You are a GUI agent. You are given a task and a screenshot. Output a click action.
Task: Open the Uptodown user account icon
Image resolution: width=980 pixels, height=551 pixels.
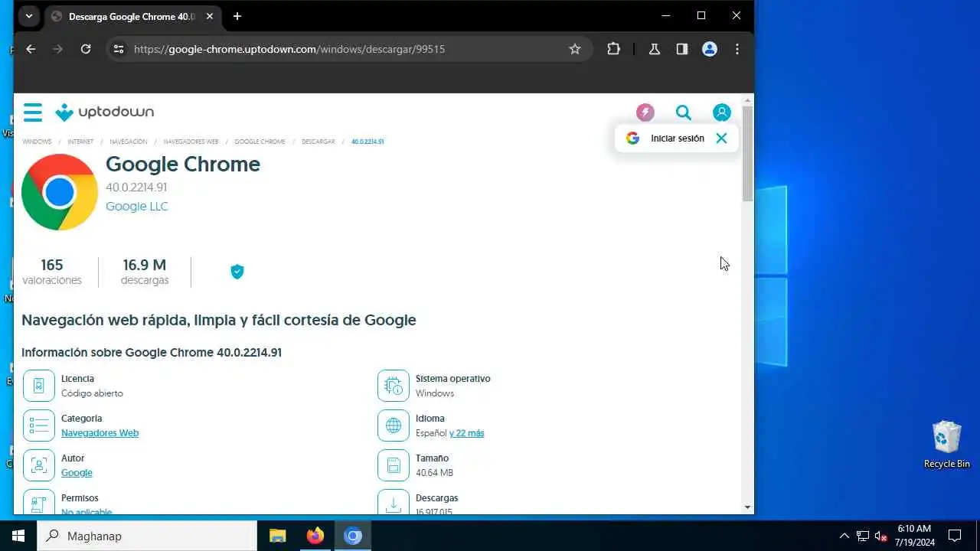point(722,112)
